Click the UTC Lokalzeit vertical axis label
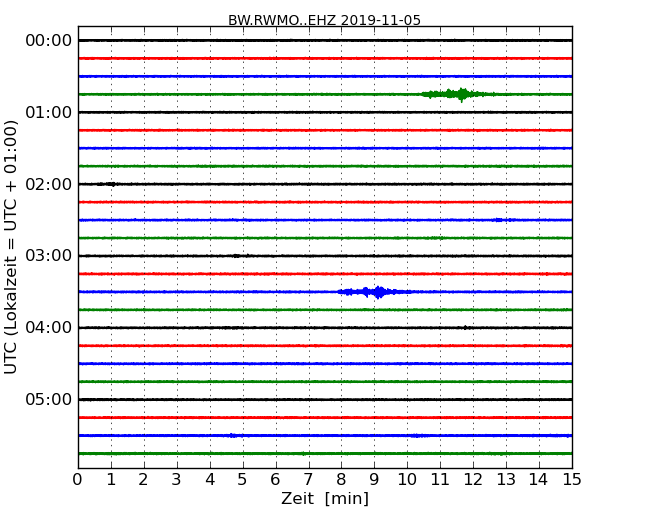The height and width of the screenshot is (520, 650). [x=11, y=247]
